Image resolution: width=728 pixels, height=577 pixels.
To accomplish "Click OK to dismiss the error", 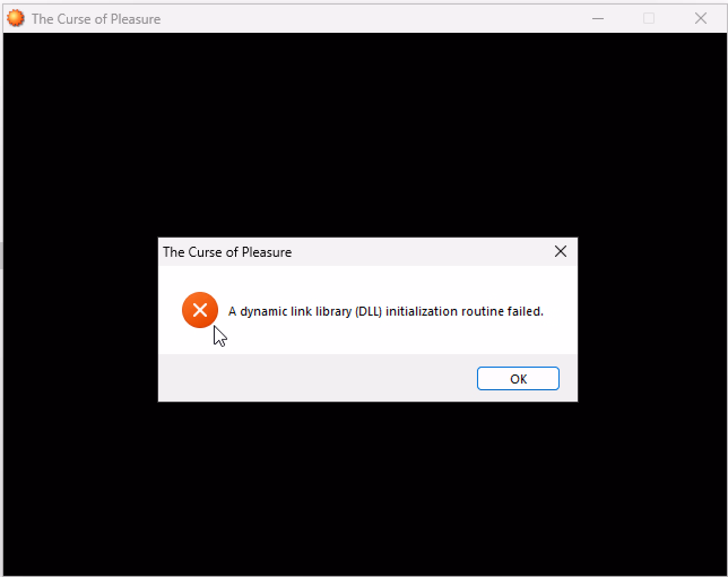I will click(x=518, y=378).
